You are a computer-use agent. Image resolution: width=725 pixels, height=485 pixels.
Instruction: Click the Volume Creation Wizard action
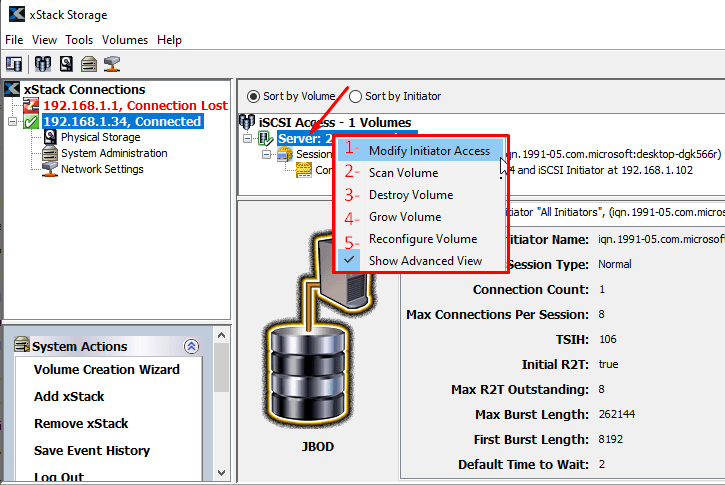tap(107, 370)
